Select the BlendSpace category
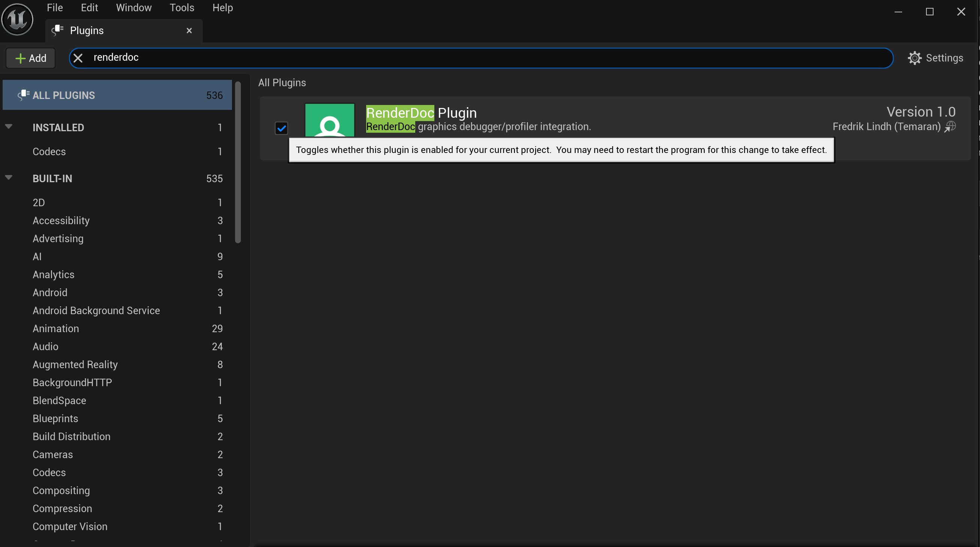This screenshot has width=980, height=547. 117,400
